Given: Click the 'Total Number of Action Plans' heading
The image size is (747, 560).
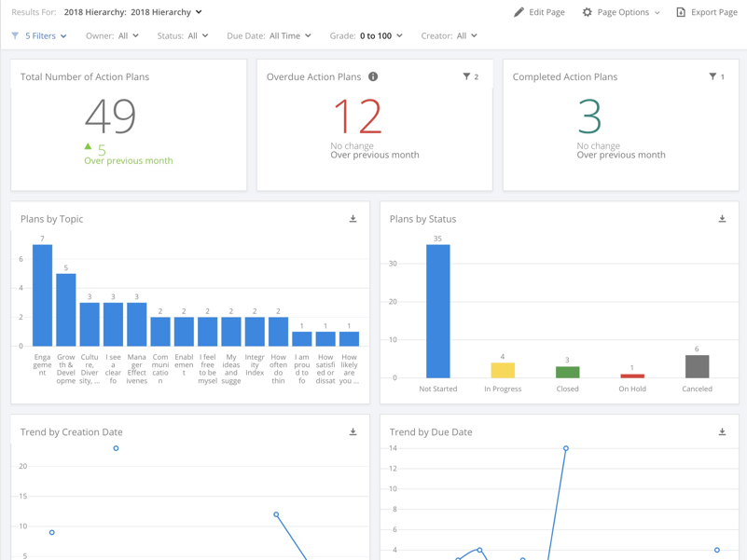Looking at the screenshot, I should click(x=85, y=76).
